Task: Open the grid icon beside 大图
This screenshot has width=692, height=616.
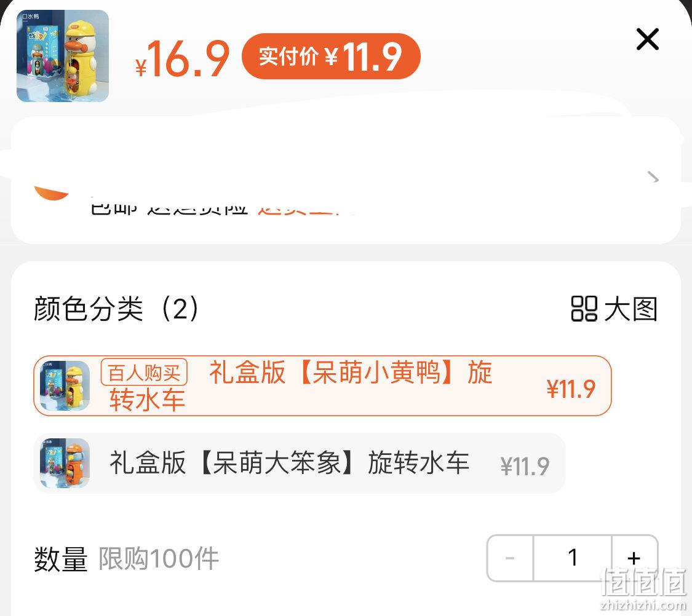Action: point(584,309)
